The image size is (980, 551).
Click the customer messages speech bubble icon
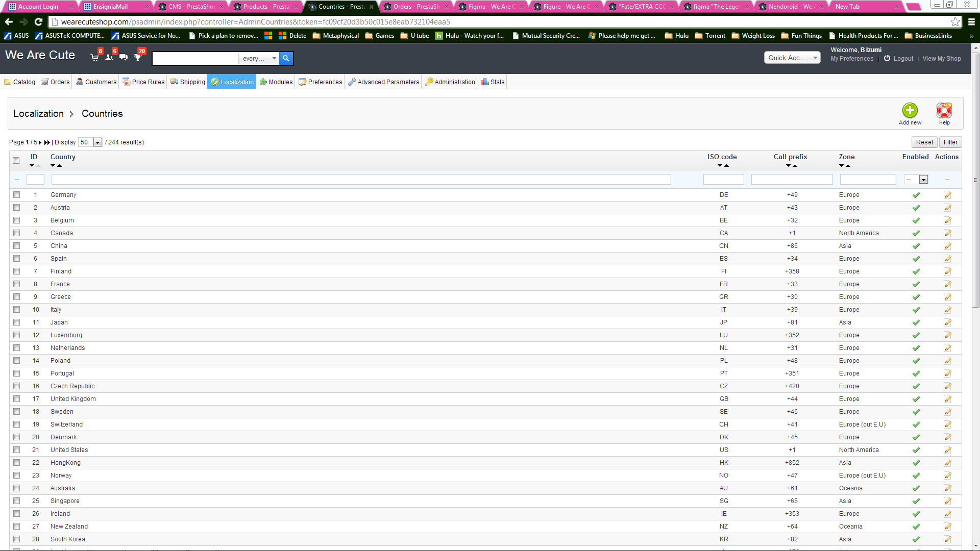(x=123, y=57)
